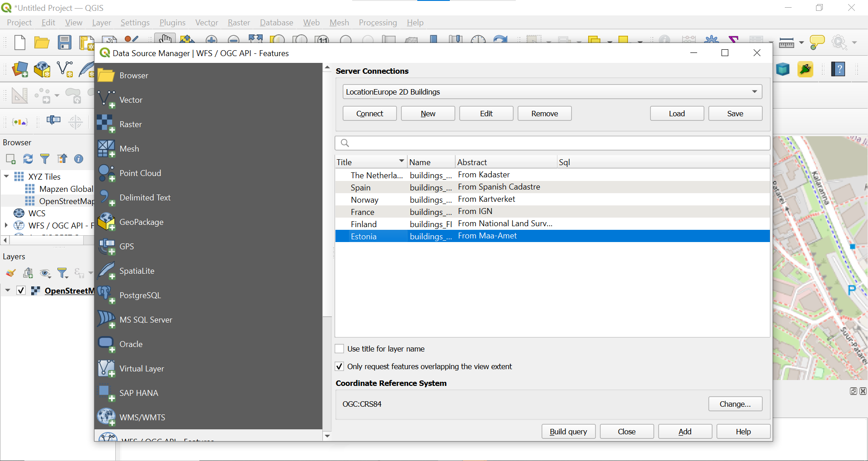Viewport: 868px width, 461px height.
Task: Click the Save connections button
Action: point(736,114)
